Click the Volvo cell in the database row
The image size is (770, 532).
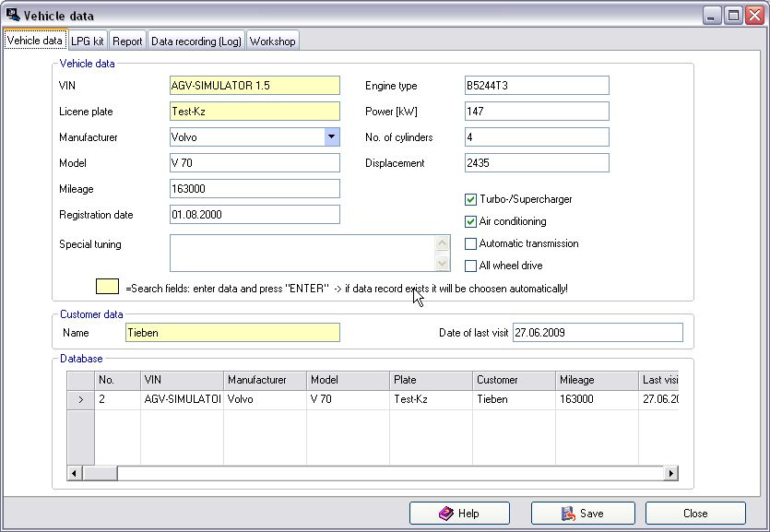coord(266,400)
